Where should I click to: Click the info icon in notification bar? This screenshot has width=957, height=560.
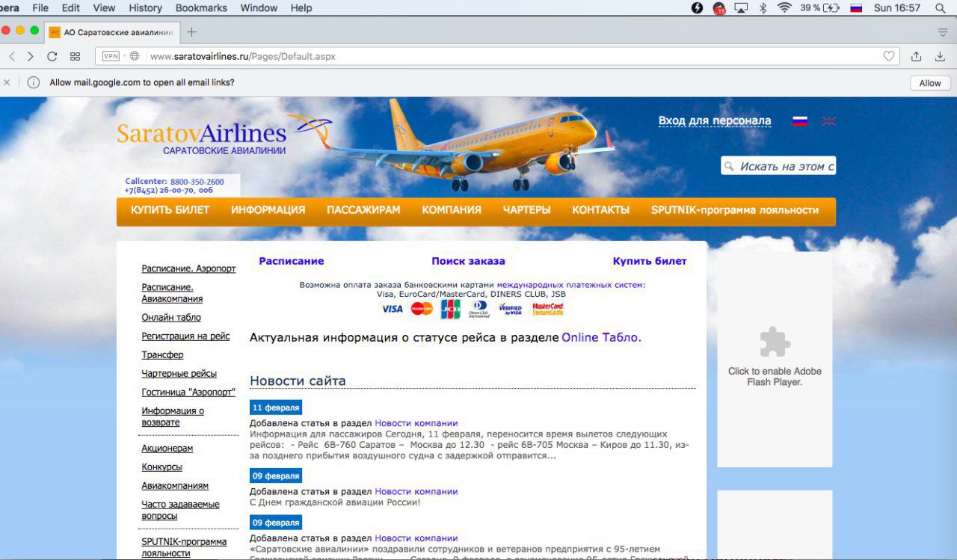[x=33, y=82]
